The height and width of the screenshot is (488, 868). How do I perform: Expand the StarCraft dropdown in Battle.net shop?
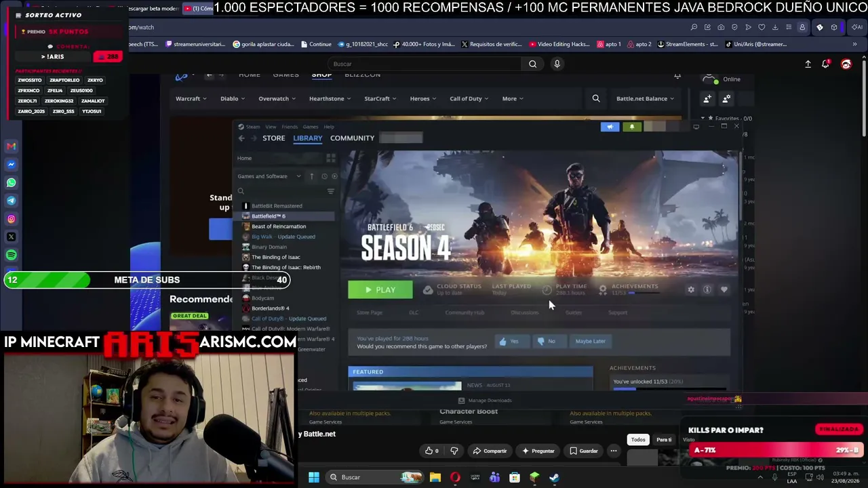[x=380, y=99]
